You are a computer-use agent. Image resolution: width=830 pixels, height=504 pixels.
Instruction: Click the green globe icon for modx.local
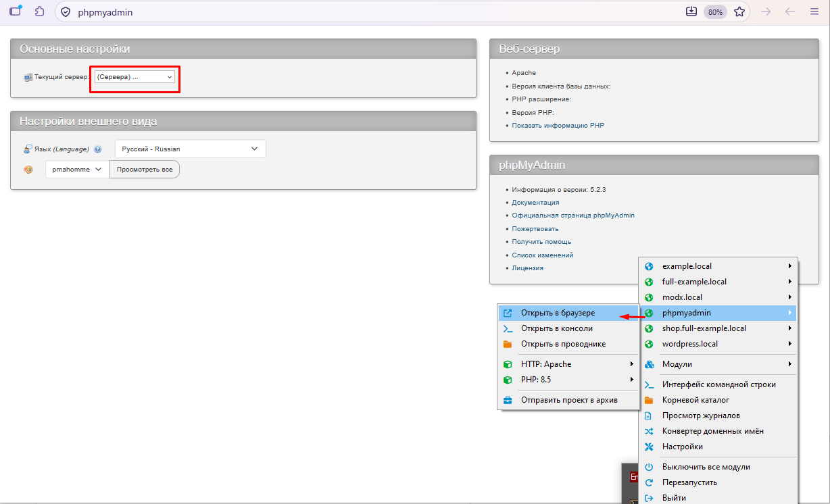pyautogui.click(x=650, y=297)
